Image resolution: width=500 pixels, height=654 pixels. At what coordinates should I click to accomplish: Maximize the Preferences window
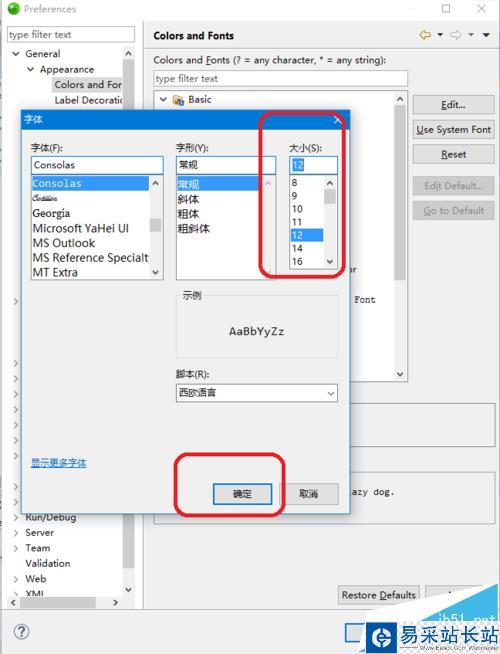[x=446, y=9]
